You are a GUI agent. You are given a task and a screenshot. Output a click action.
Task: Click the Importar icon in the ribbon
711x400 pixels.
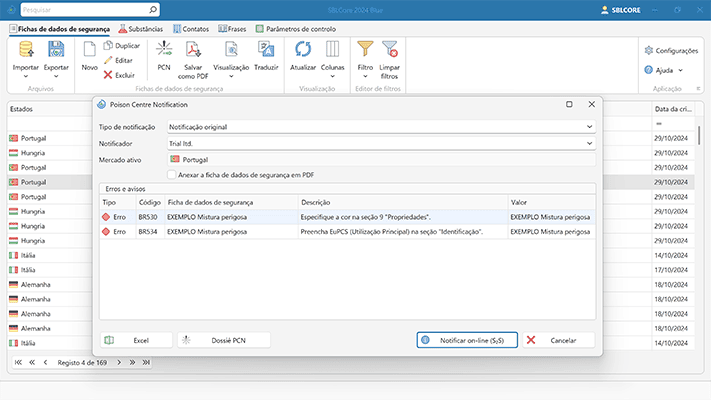click(x=25, y=49)
